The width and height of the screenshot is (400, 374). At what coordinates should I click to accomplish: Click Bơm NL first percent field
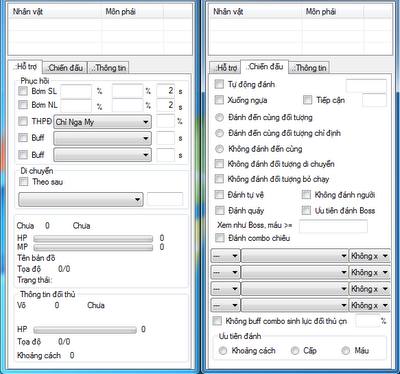76,105
